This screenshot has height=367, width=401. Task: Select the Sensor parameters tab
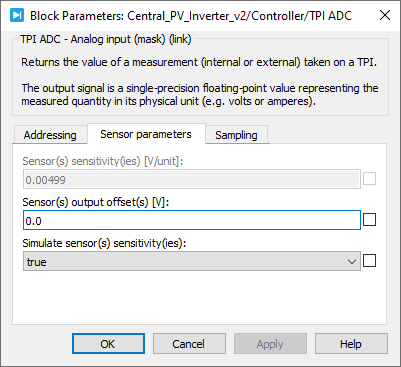(146, 134)
